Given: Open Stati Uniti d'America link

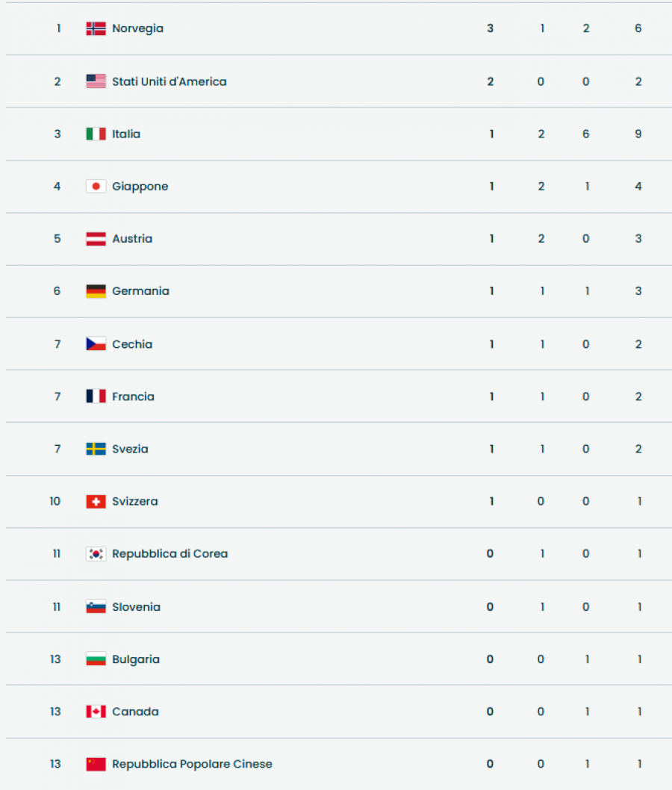Looking at the screenshot, I should 169,81.
